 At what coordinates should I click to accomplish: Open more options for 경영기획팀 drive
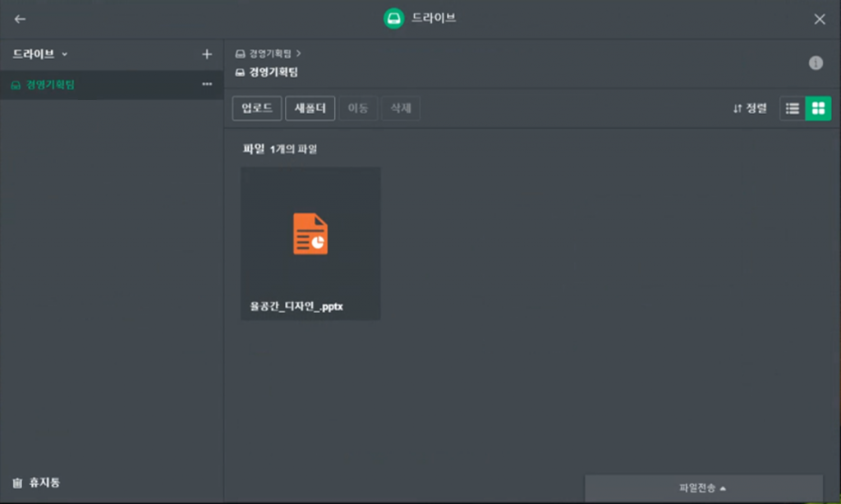[x=207, y=85]
